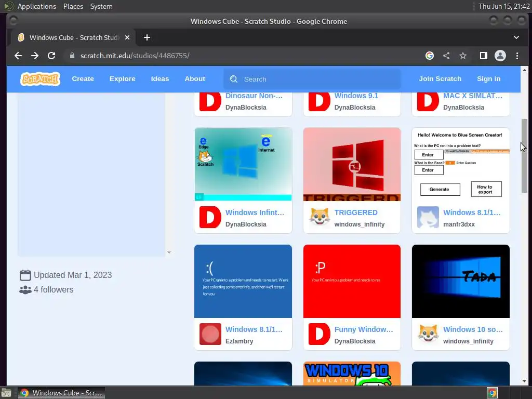Click Join Scratch
This screenshot has height=399, width=532.
pyautogui.click(x=440, y=79)
